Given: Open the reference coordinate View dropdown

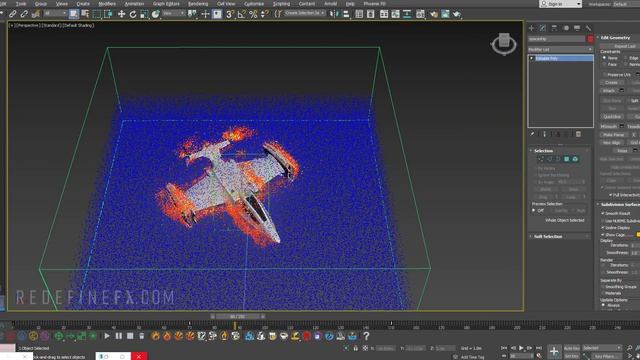Looking at the screenshot, I should pyautogui.click(x=173, y=14).
